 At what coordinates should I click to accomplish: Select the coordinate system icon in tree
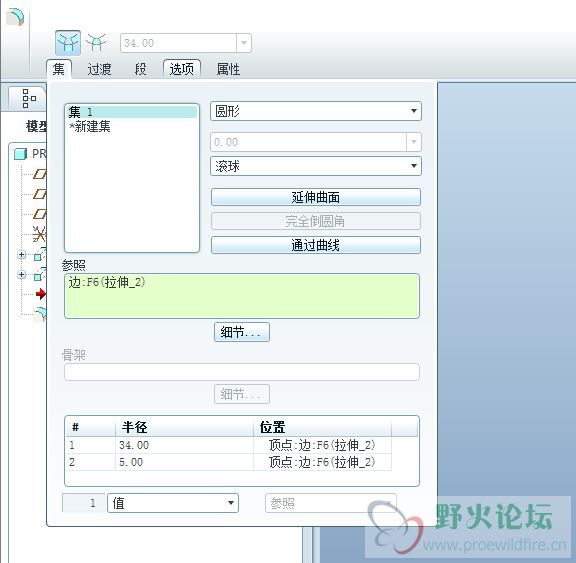39,234
